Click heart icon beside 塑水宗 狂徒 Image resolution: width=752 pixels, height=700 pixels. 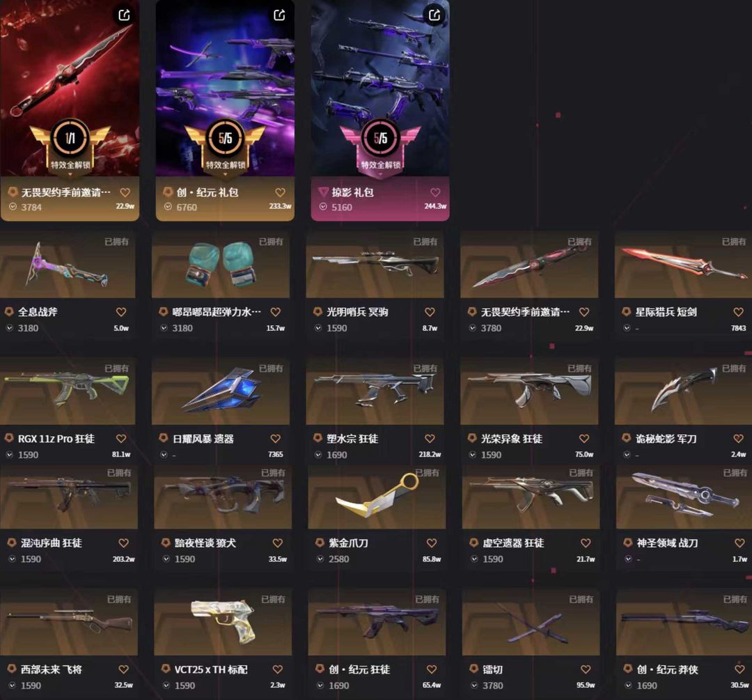pyautogui.click(x=430, y=439)
